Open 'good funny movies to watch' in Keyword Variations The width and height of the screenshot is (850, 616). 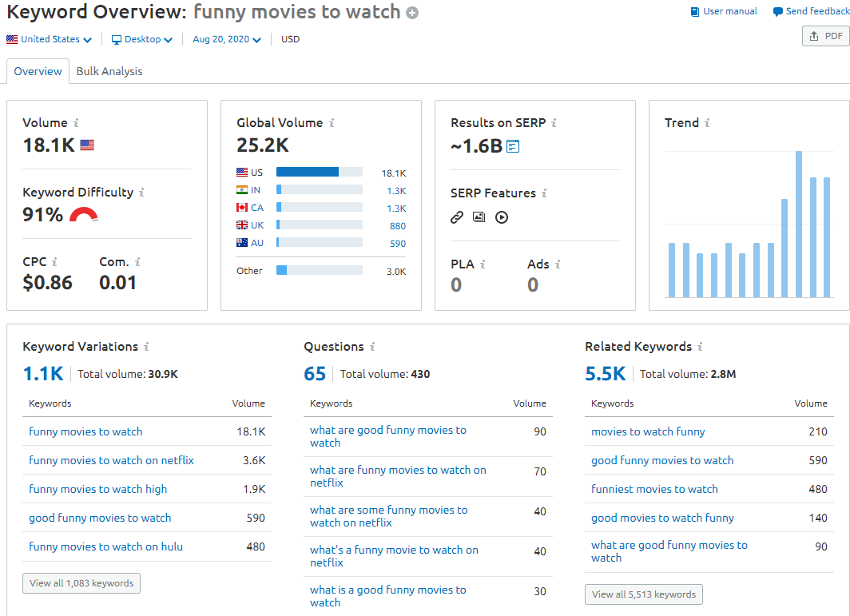[100, 518]
